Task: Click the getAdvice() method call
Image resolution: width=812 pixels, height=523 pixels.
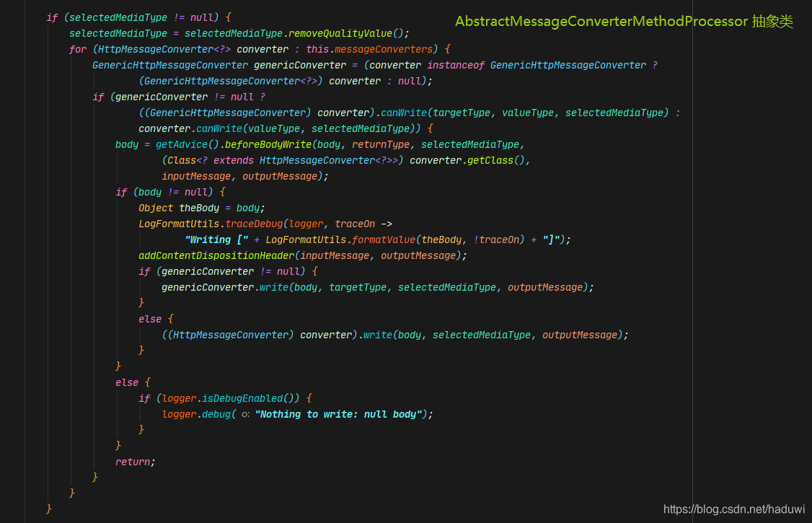Action: tap(187, 144)
